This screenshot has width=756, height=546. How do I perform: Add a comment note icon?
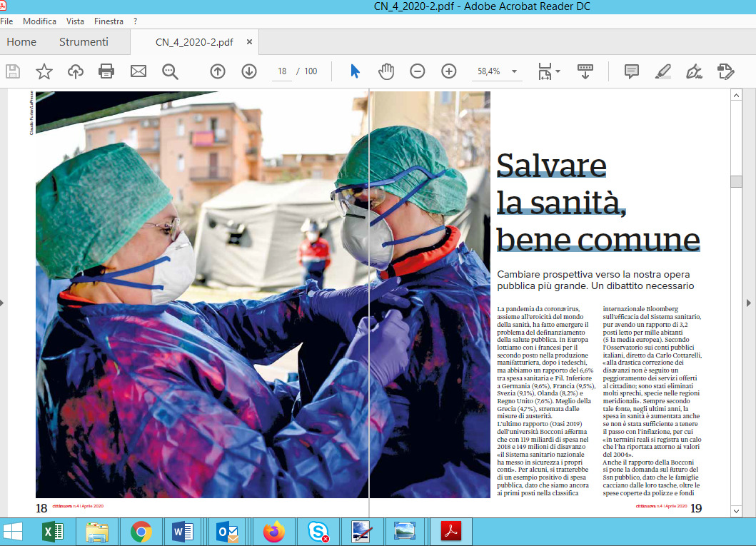pos(631,71)
